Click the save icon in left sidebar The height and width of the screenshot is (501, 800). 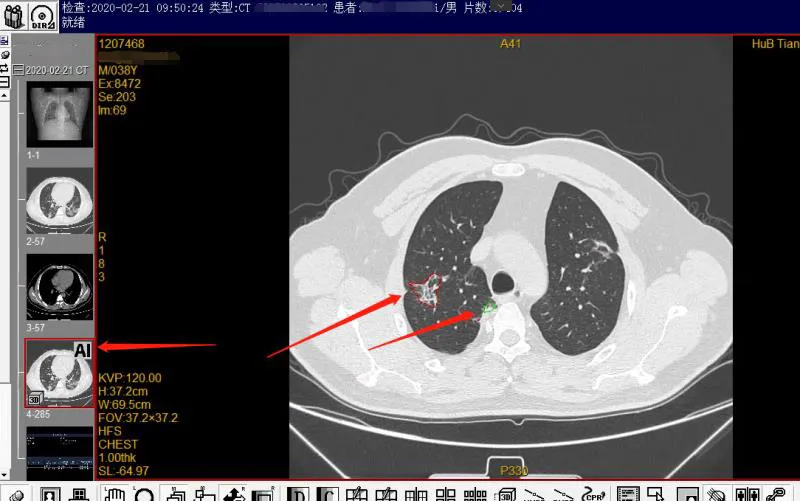pyautogui.click(x=5, y=42)
